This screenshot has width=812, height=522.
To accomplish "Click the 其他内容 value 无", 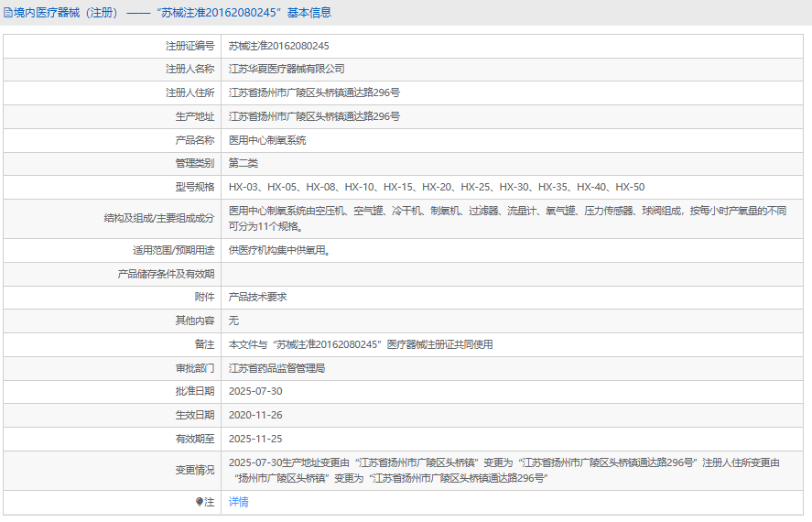I will pos(233,321).
